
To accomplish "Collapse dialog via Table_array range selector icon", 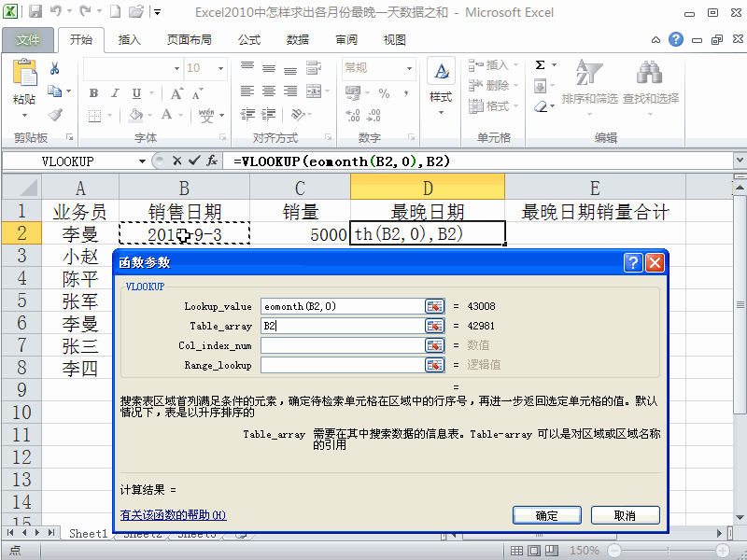I will [x=434, y=326].
